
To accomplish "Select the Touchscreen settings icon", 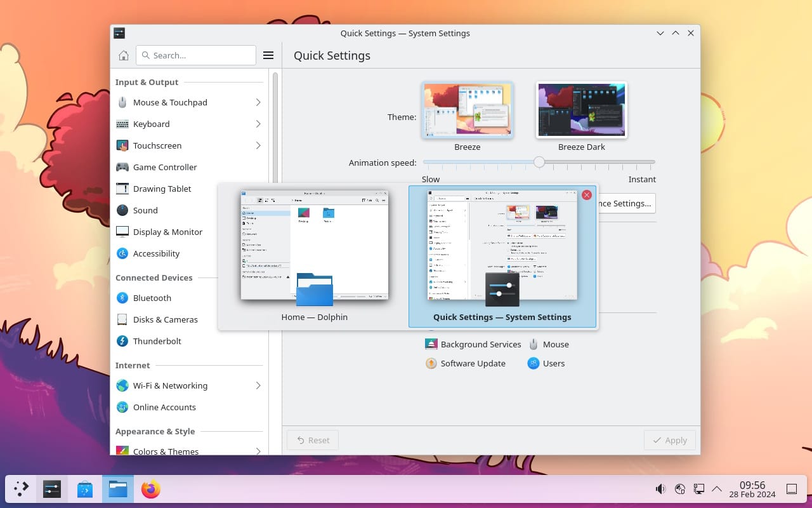I will tap(122, 145).
